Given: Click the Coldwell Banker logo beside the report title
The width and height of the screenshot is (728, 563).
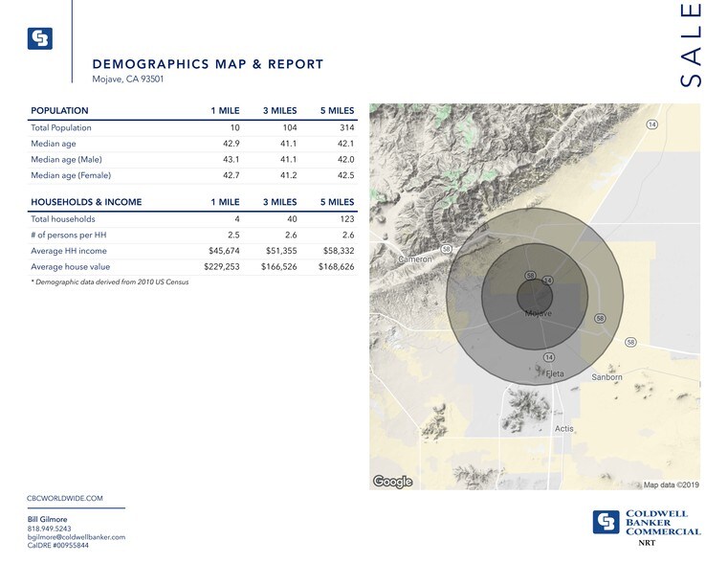Looking at the screenshot, I should [40, 38].
